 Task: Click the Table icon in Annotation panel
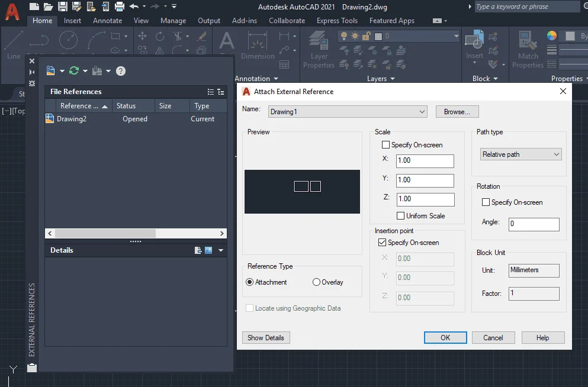284,65
